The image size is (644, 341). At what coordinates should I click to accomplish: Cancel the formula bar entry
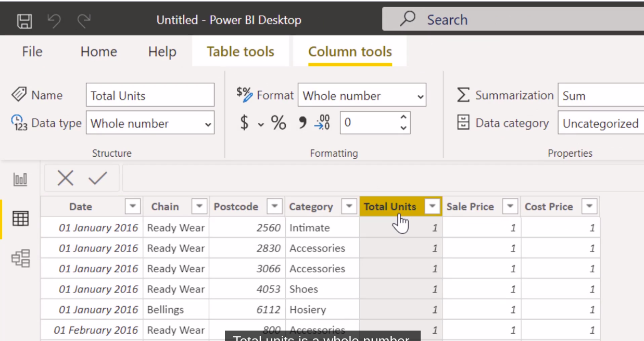click(x=65, y=178)
